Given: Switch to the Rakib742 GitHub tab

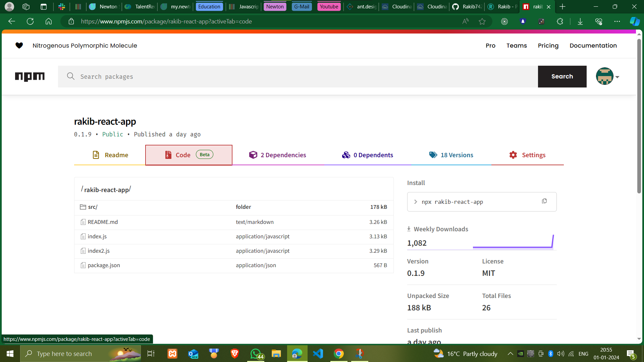Looking at the screenshot, I should point(467,7).
